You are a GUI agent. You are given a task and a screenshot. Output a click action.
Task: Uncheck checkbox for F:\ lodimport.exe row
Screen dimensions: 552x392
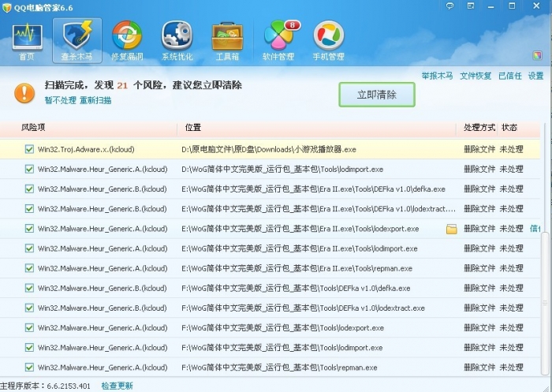(x=29, y=347)
